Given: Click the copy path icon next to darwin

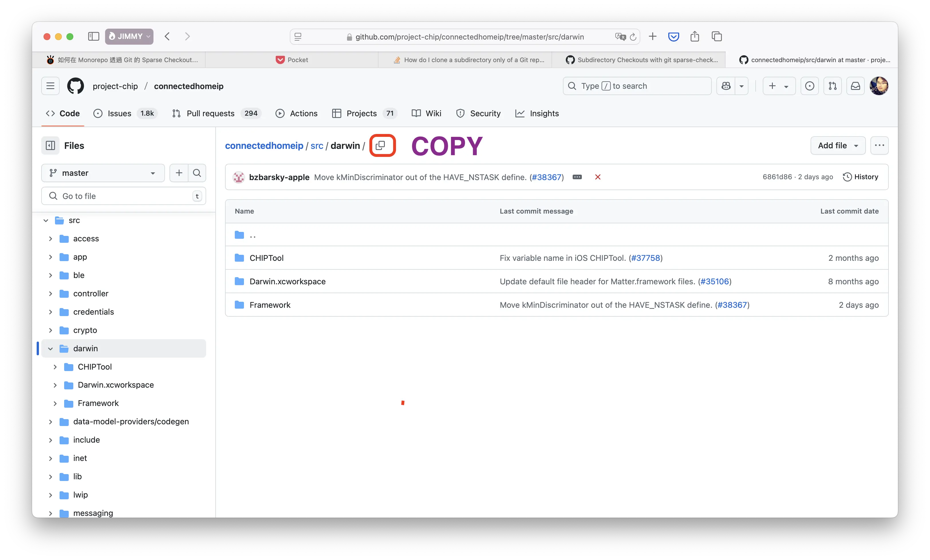Looking at the screenshot, I should point(381,145).
